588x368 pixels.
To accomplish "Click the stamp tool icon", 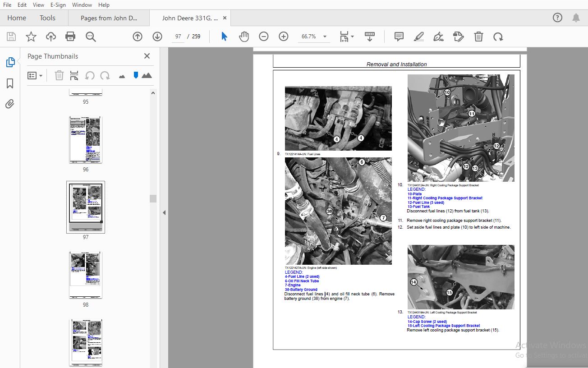I will tap(458, 37).
